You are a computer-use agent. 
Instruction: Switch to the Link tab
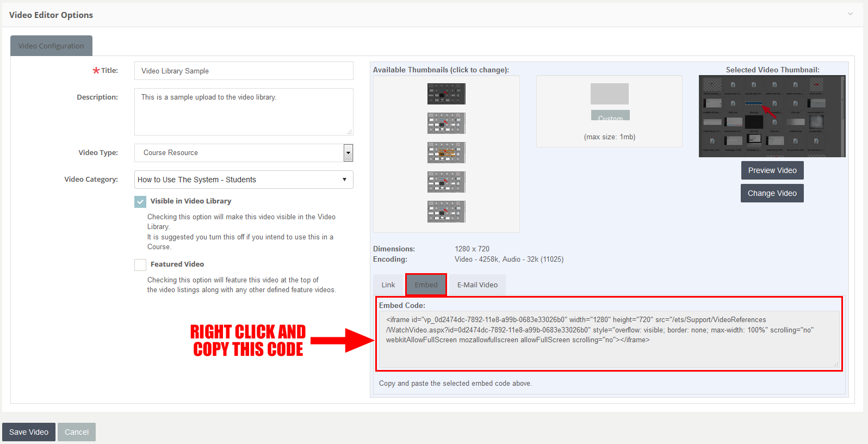click(388, 285)
